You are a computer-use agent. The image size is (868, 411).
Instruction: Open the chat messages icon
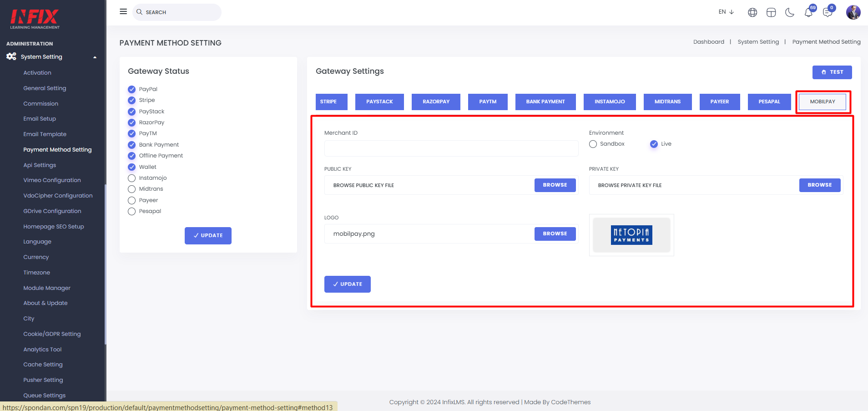click(x=828, y=12)
